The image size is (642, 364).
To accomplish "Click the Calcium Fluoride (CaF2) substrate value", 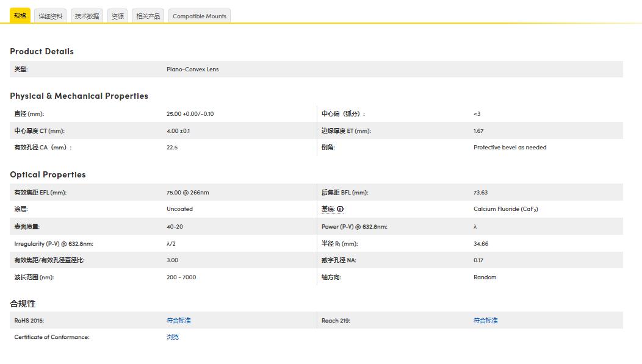I will click(x=505, y=209).
